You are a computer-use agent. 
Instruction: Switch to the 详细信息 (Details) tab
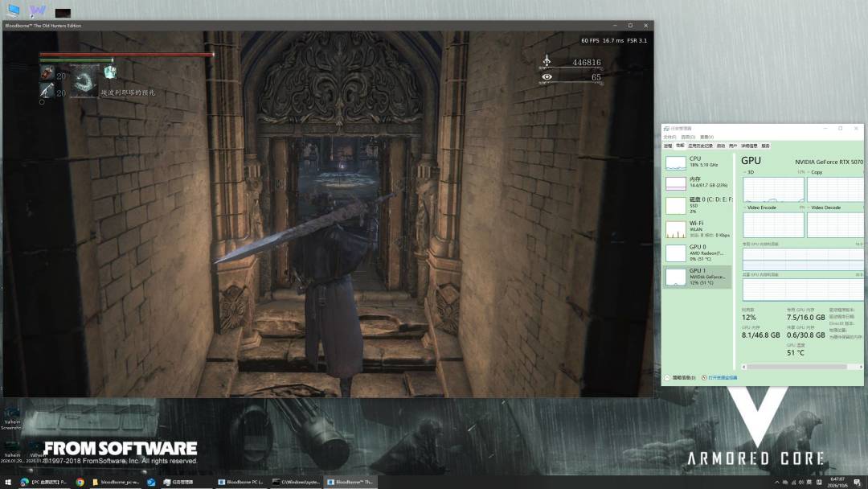(749, 146)
